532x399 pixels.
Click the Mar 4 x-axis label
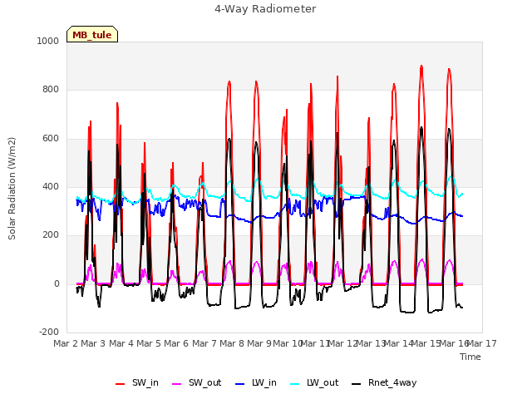[121, 343]
